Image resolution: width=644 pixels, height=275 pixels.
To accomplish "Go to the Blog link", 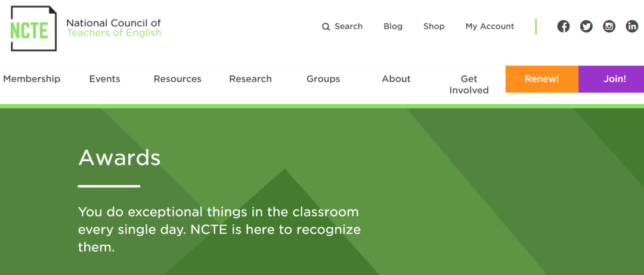I will (x=393, y=26).
